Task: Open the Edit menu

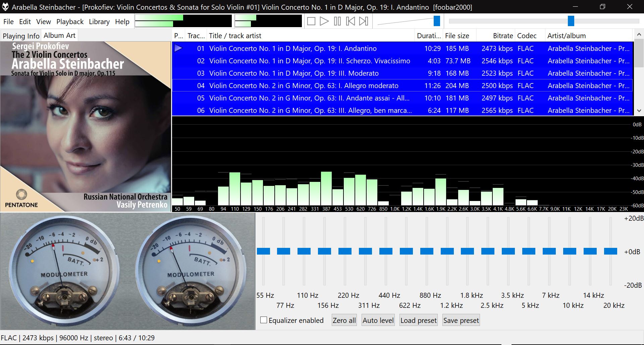Action: pos(25,22)
